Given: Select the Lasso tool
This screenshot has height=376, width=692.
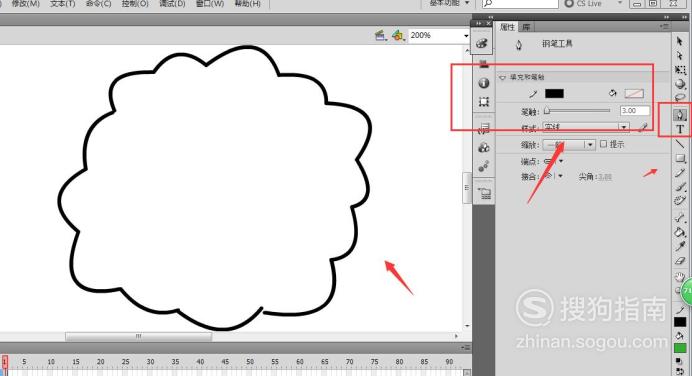Looking at the screenshot, I should 680,97.
